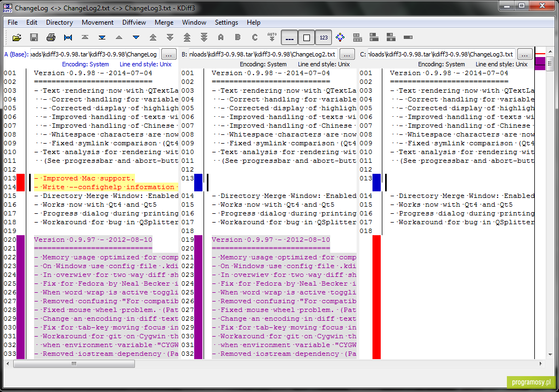Open the Directory menu
559x392 pixels.
(60, 22)
